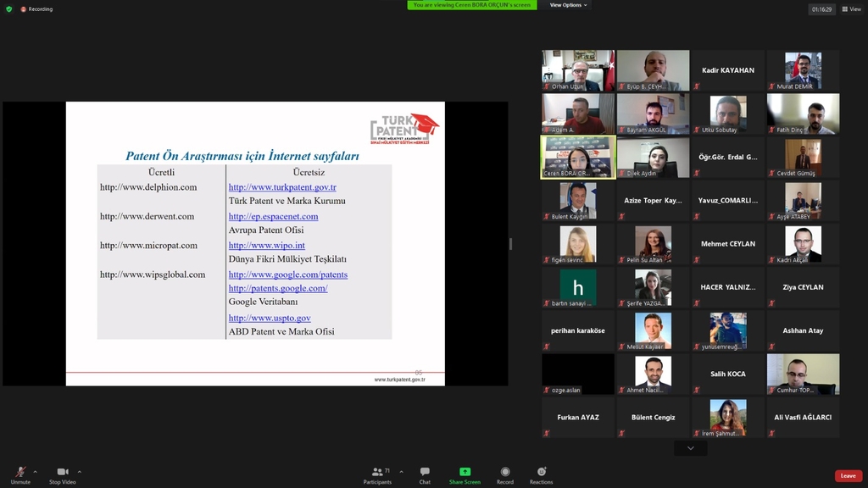Expand the arrow next to Participants
The width and height of the screenshot is (868, 488).
(x=401, y=472)
